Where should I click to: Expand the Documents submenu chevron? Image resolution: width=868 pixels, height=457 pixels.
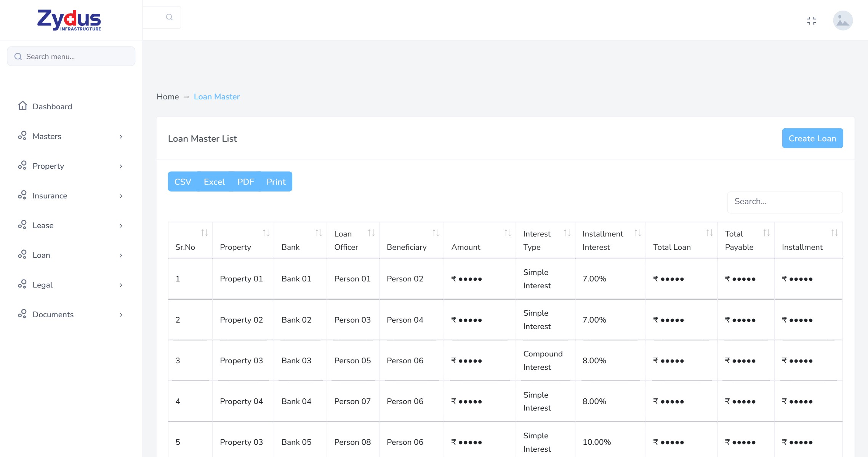(x=121, y=315)
